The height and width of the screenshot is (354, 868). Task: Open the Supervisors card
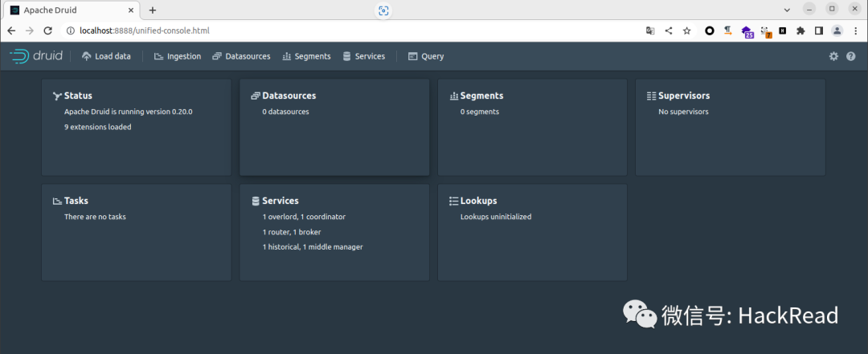point(730,127)
